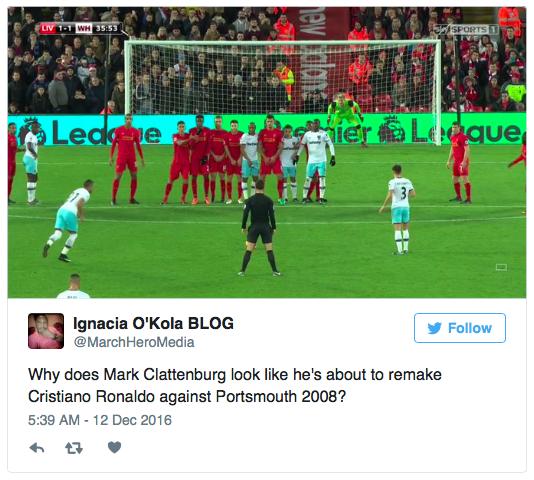Click the tweet text about Mark Clattenburg

(x=235, y=386)
